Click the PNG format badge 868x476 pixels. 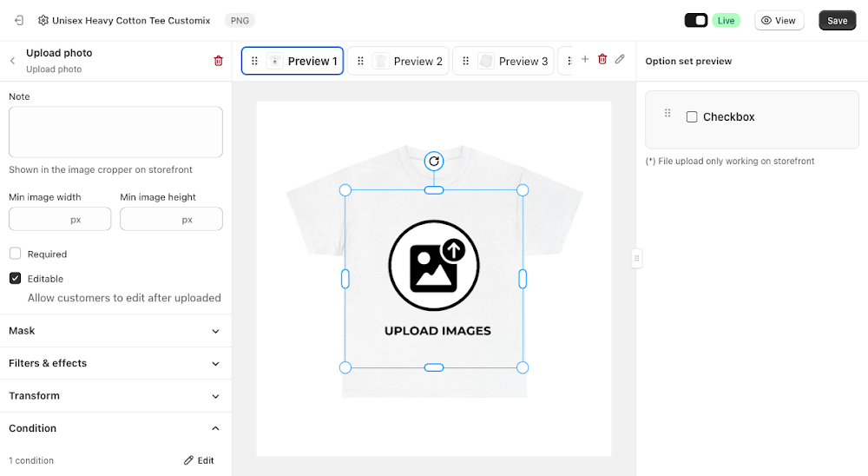(240, 21)
